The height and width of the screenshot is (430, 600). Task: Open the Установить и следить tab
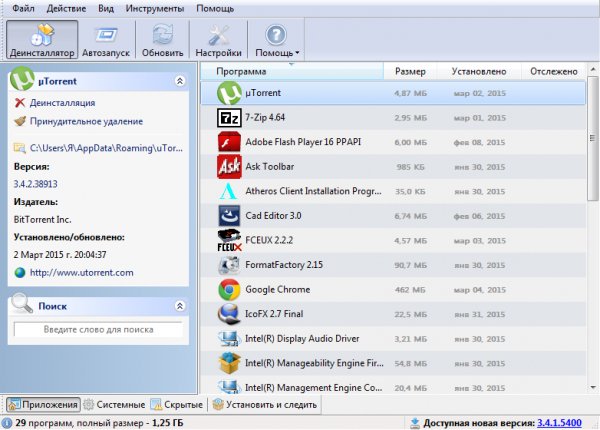coord(265,404)
